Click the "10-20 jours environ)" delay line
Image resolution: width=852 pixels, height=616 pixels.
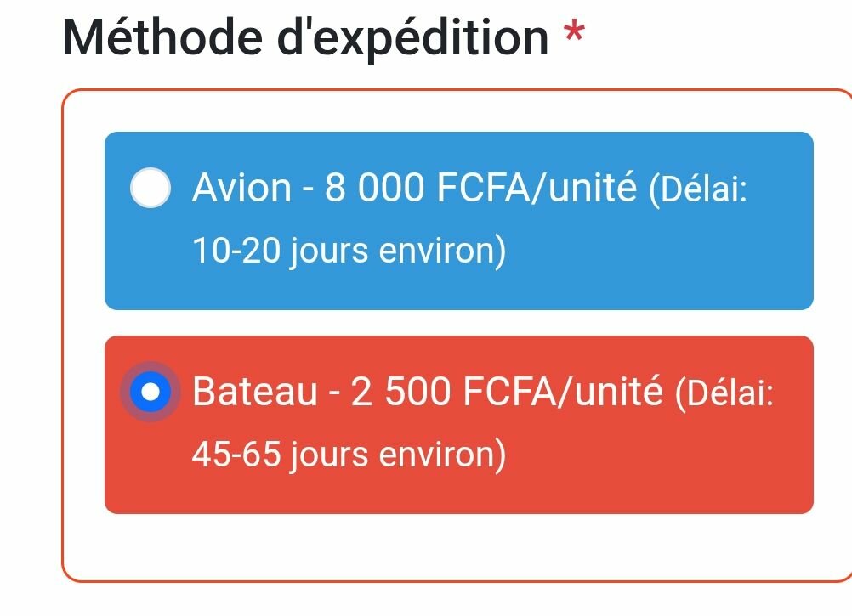coord(349,251)
